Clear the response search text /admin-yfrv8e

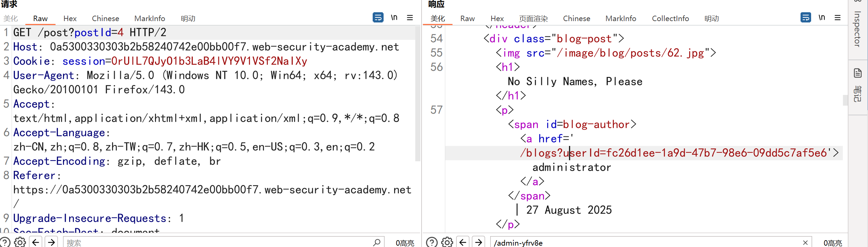click(x=805, y=242)
